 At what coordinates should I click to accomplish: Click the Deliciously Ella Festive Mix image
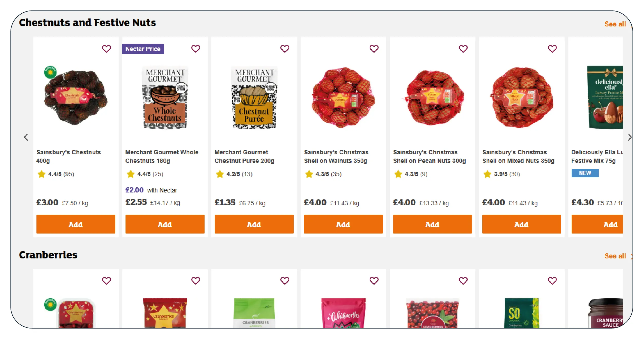point(605,98)
